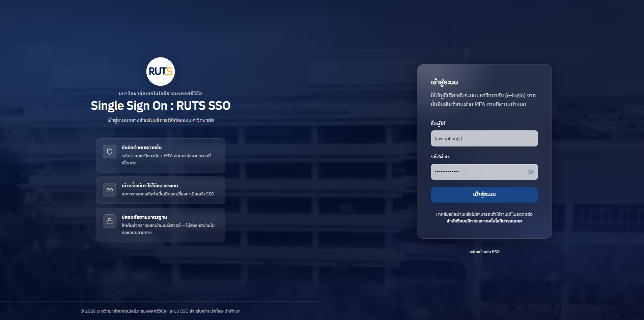Click the มหาวิทยาลัยเทคโนโลยีราชมงคลศรีวิชัย text under logo
644x320 pixels.
(161, 93)
